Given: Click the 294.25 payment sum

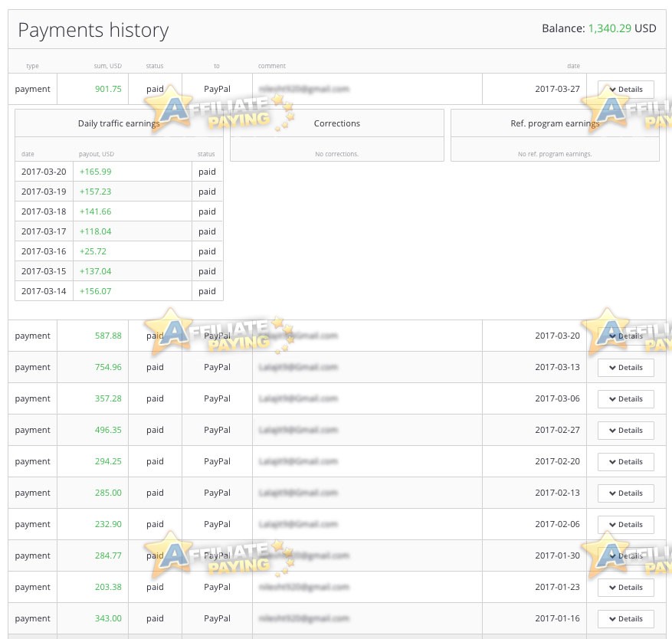Looking at the screenshot, I should tap(108, 461).
